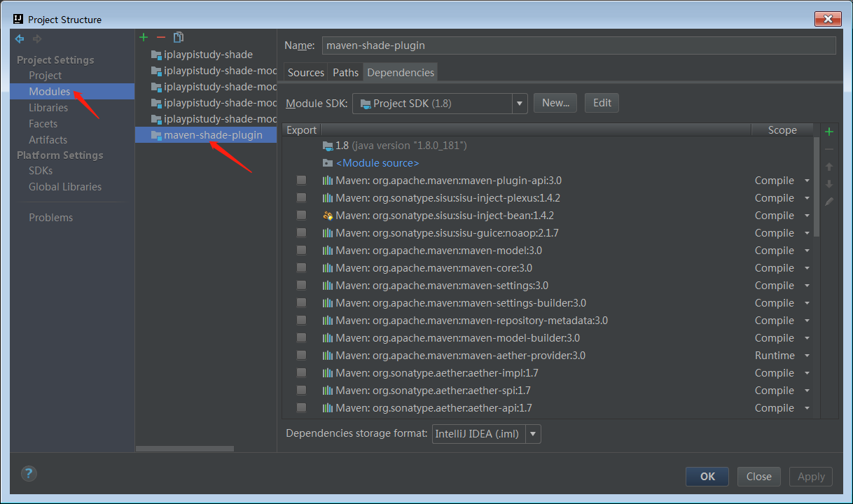Click the Close button at bottom
This screenshot has height=504, width=853.
759,477
